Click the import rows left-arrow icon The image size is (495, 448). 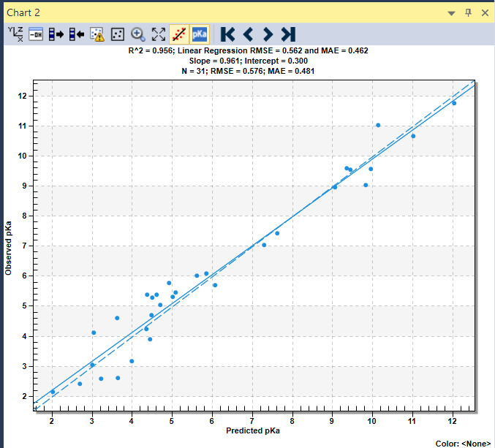tap(77, 34)
